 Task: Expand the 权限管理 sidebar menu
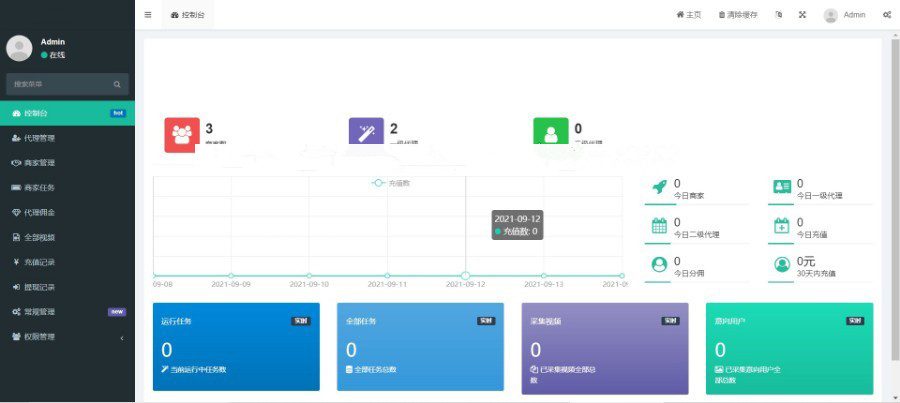(x=66, y=336)
